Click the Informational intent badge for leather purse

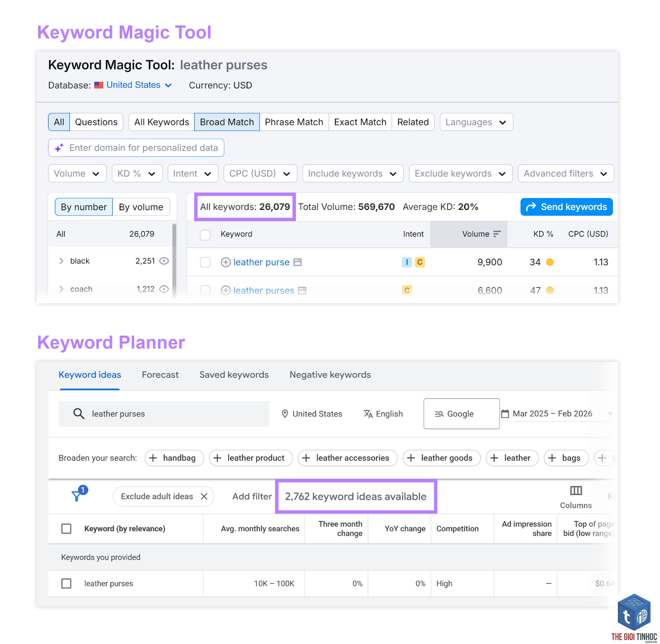pyautogui.click(x=407, y=262)
